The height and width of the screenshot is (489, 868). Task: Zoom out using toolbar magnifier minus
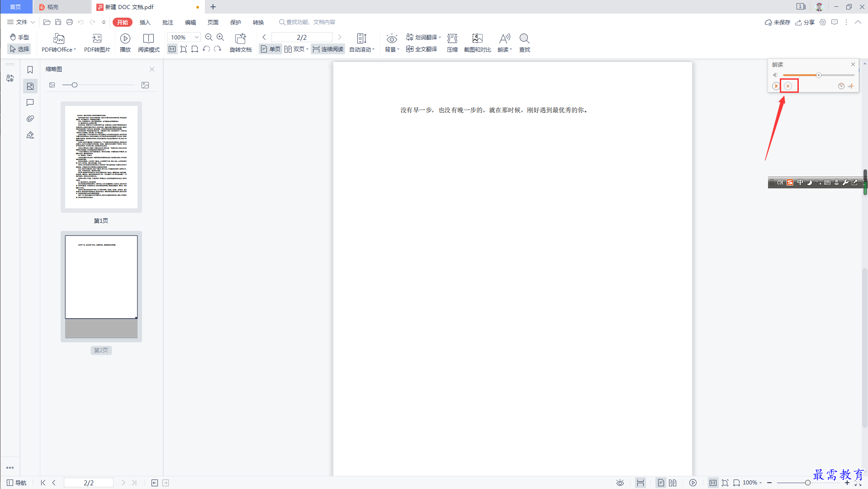209,37
